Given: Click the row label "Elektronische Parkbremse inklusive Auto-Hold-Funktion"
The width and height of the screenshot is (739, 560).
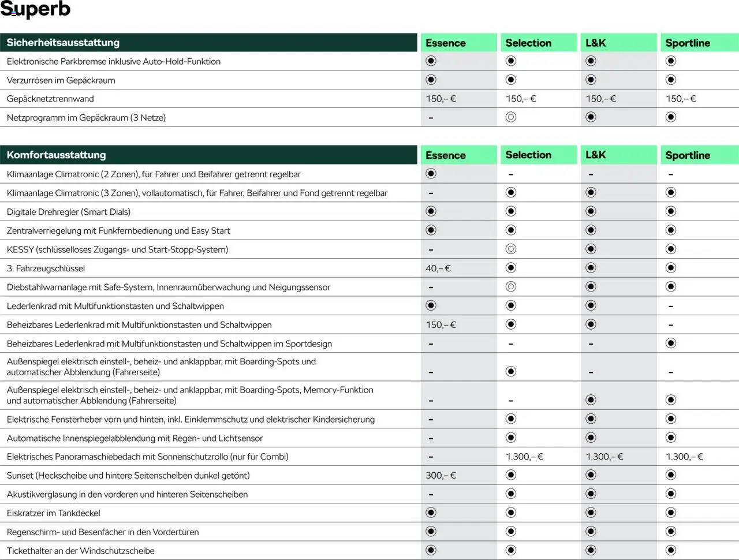Looking at the screenshot, I should [114, 61].
